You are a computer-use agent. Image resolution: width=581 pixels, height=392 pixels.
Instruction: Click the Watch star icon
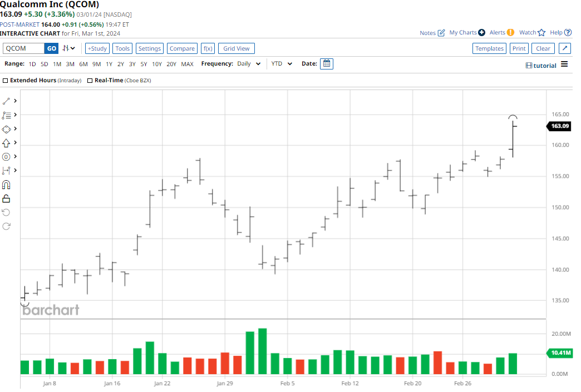541,33
